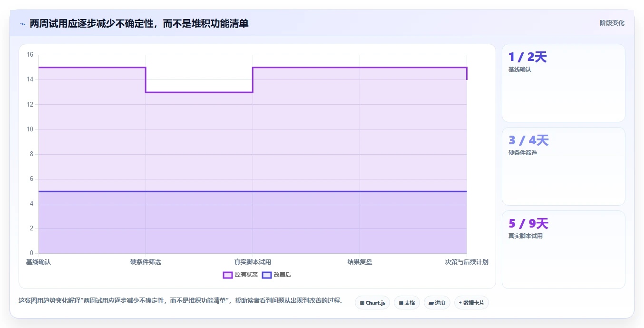
Task: Click the 进度 tag
Action: click(x=437, y=303)
